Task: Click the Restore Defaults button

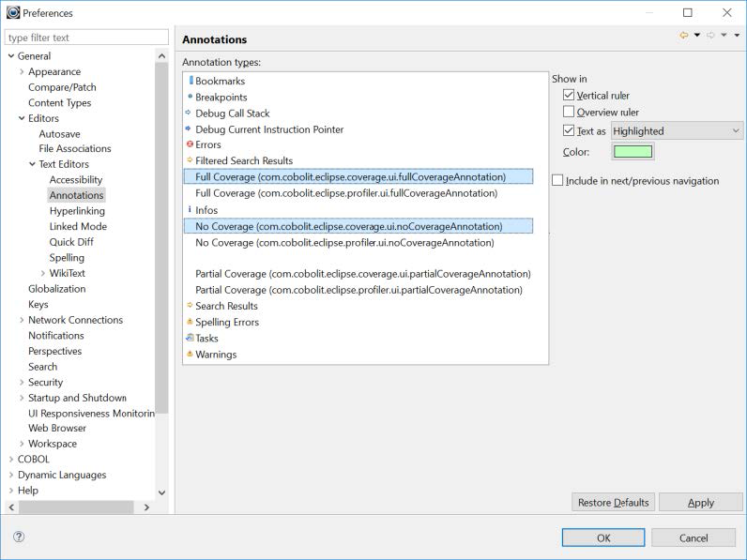Action: pos(613,503)
